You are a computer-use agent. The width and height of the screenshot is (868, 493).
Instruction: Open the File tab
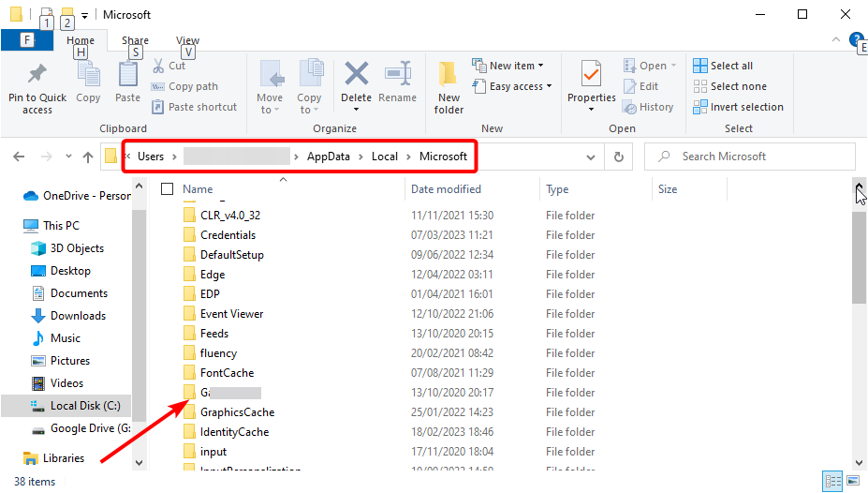point(27,40)
